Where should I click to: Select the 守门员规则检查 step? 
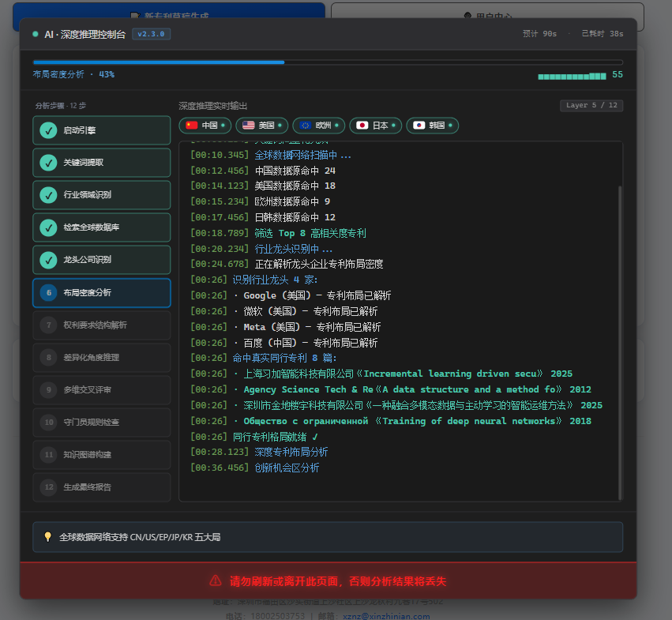point(102,423)
